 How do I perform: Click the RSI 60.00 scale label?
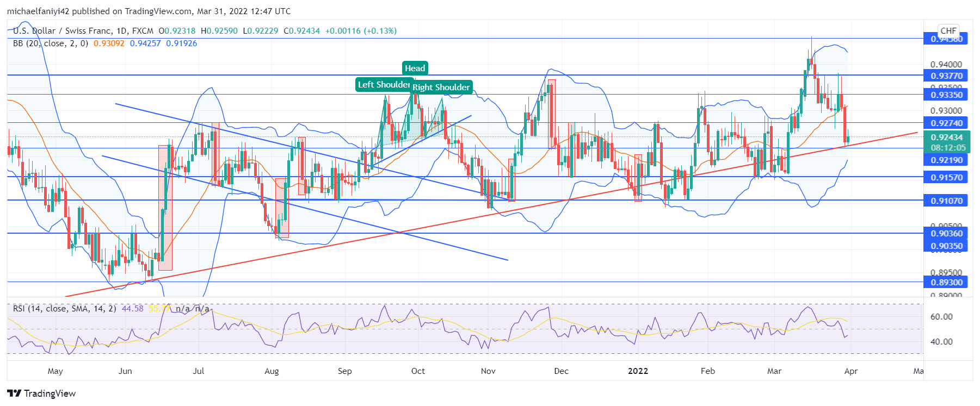click(942, 317)
